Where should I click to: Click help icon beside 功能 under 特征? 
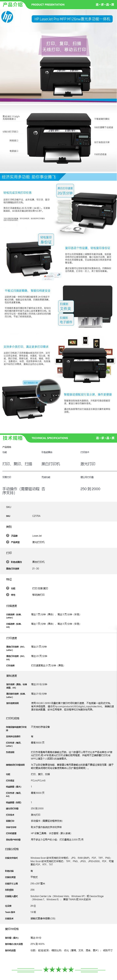(x=8, y=588)
